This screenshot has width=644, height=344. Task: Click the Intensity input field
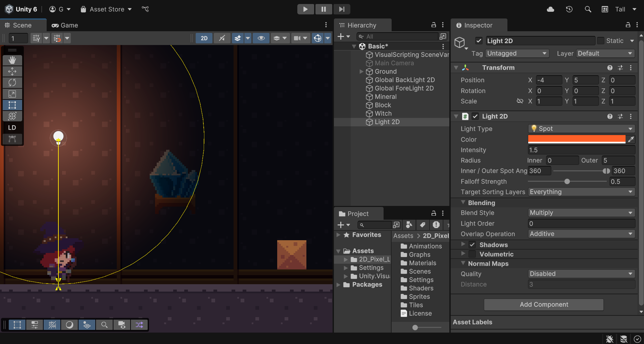click(x=581, y=150)
